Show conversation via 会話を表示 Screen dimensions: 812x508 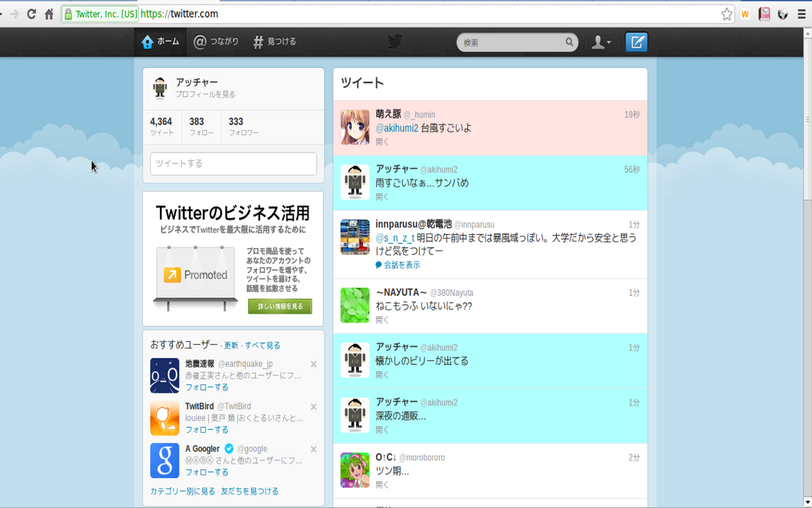398,265
